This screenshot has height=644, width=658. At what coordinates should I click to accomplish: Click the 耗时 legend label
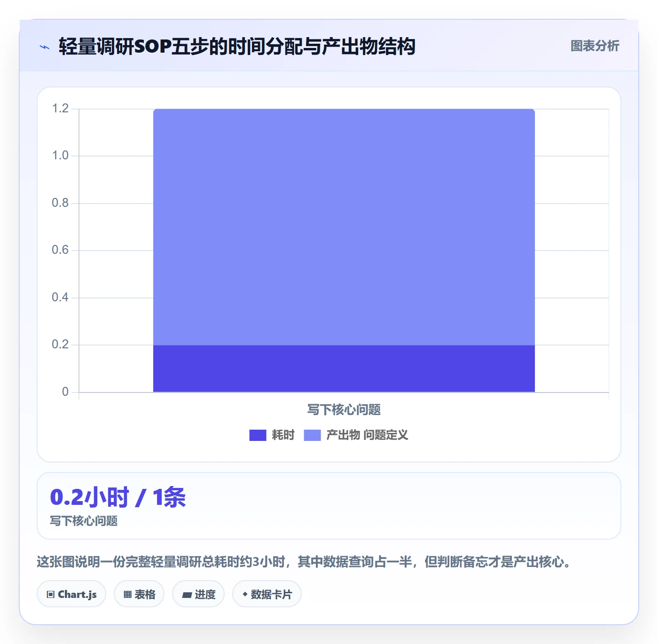[283, 435]
